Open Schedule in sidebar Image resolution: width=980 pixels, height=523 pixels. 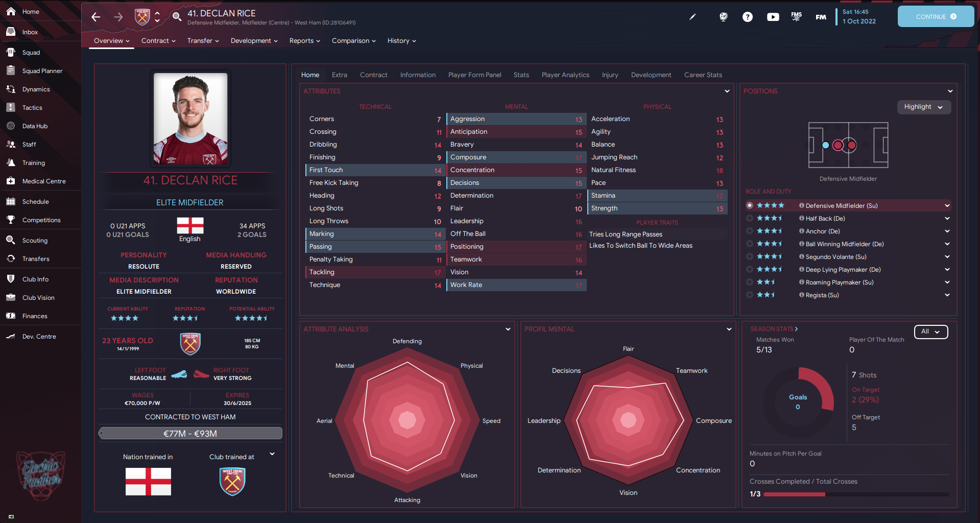[35, 202]
